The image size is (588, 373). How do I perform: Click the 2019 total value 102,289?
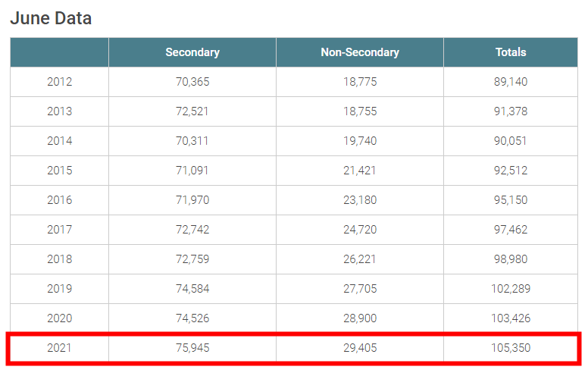pos(511,289)
